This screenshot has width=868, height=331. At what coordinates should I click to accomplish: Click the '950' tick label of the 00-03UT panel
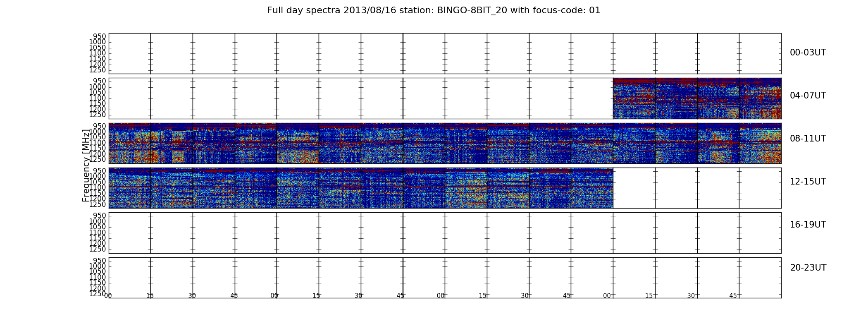pyautogui.click(x=99, y=36)
